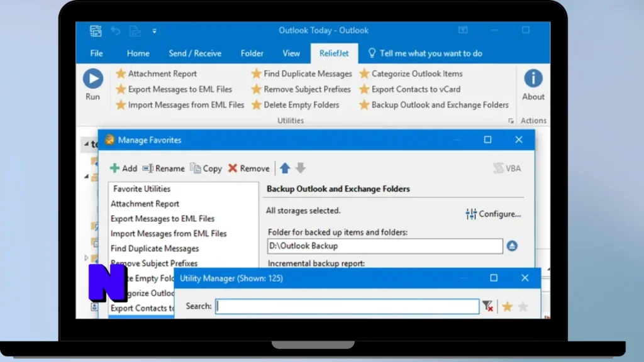
Task: Click Remove with the red X
Action: pos(249,168)
